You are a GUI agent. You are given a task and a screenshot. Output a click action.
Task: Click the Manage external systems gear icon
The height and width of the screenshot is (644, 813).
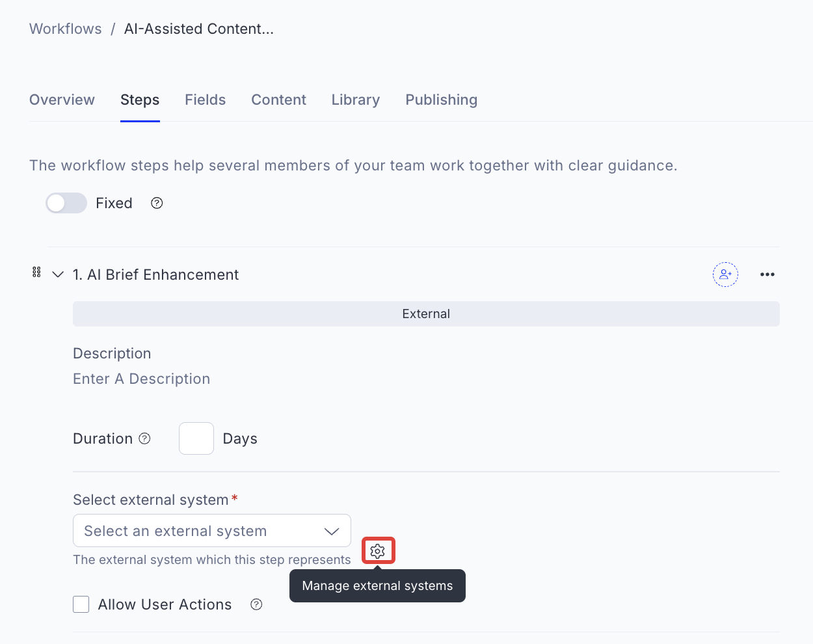(x=378, y=551)
